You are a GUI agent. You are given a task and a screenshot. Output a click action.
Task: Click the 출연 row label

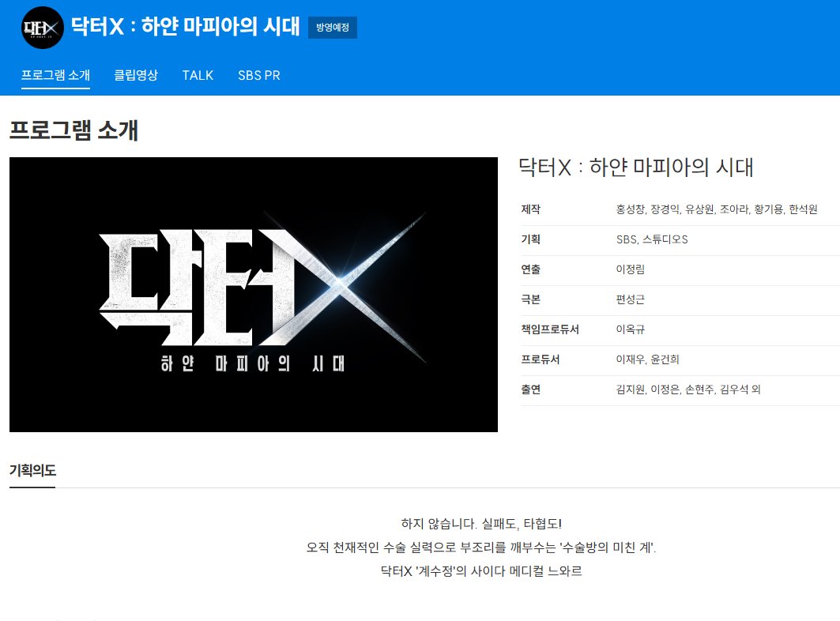pos(531,390)
